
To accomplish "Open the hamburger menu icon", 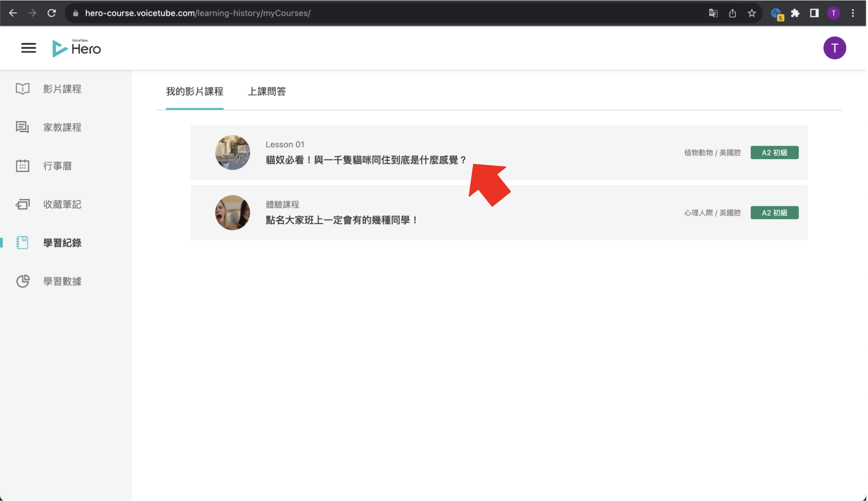I will pos(28,48).
